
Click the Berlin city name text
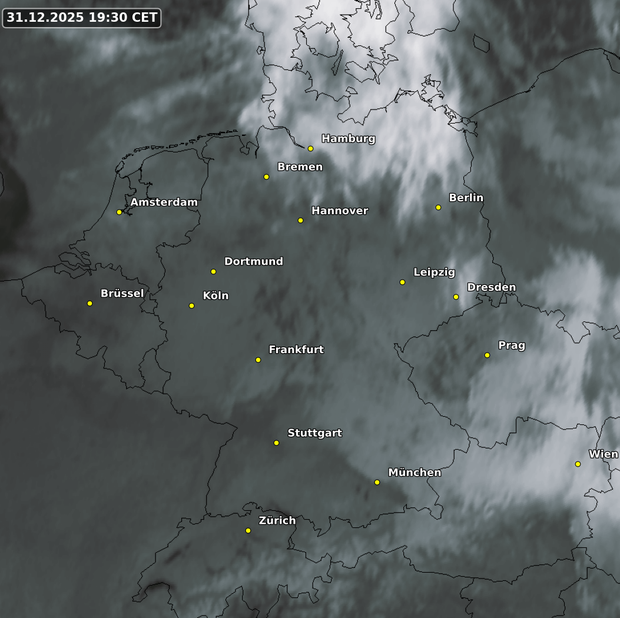(x=466, y=198)
